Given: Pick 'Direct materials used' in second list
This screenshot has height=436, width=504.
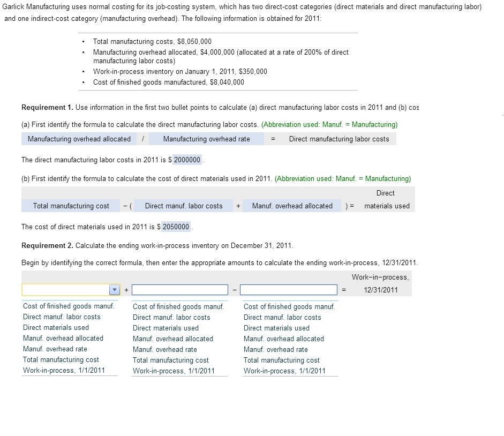Looking at the screenshot, I should click(166, 328).
